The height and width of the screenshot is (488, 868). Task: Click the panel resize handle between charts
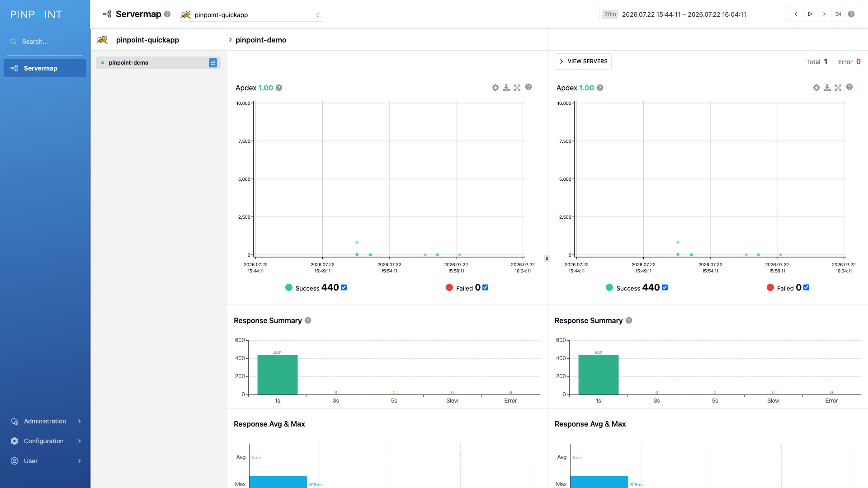pos(547,258)
